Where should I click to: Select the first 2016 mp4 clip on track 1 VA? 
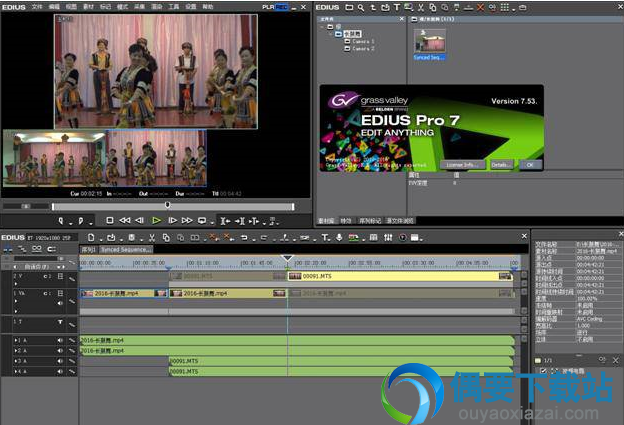124,293
